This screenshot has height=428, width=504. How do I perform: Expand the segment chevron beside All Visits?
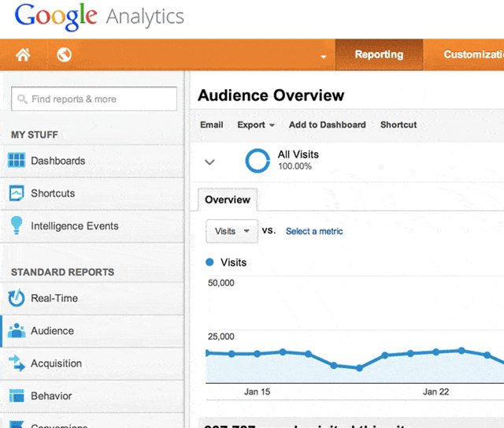209,162
